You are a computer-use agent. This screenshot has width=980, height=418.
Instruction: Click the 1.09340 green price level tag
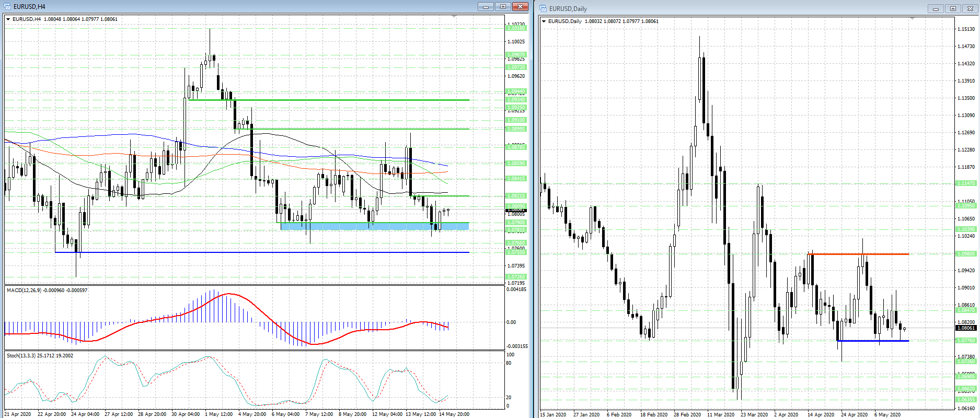[x=516, y=100]
